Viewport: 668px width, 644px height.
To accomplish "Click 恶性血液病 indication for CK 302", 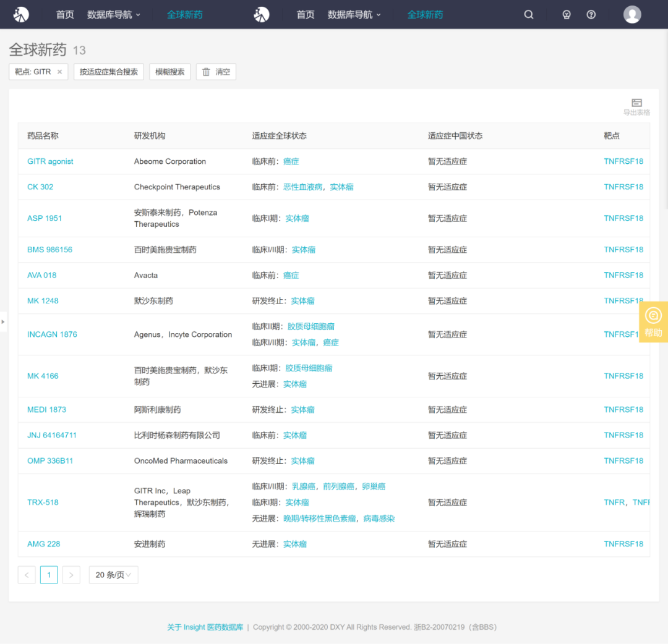I will (x=303, y=187).
